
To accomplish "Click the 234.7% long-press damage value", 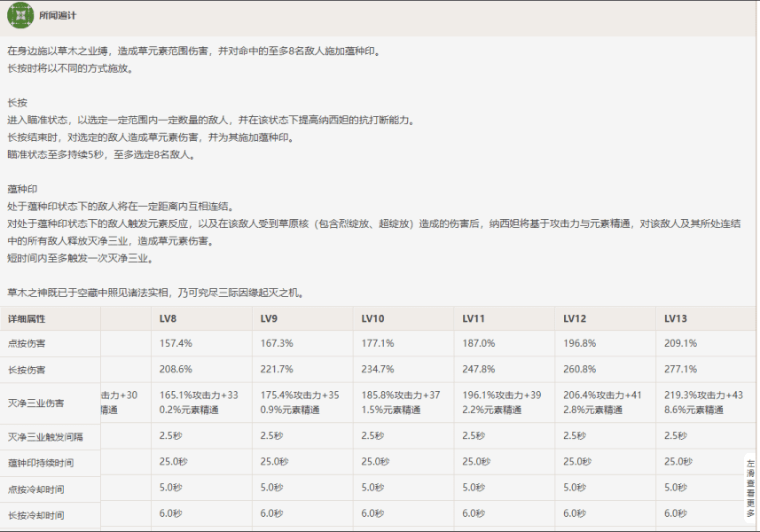I will (x=377, y=369).
